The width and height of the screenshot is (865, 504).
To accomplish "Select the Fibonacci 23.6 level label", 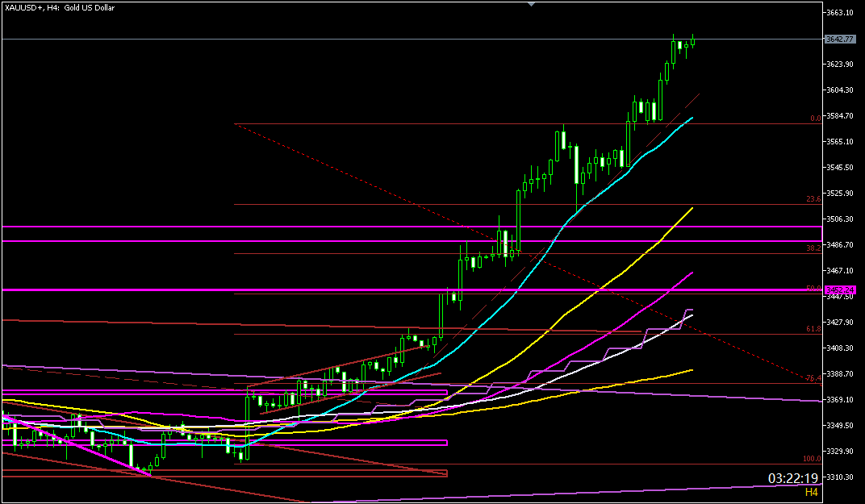I will (813, 199).
